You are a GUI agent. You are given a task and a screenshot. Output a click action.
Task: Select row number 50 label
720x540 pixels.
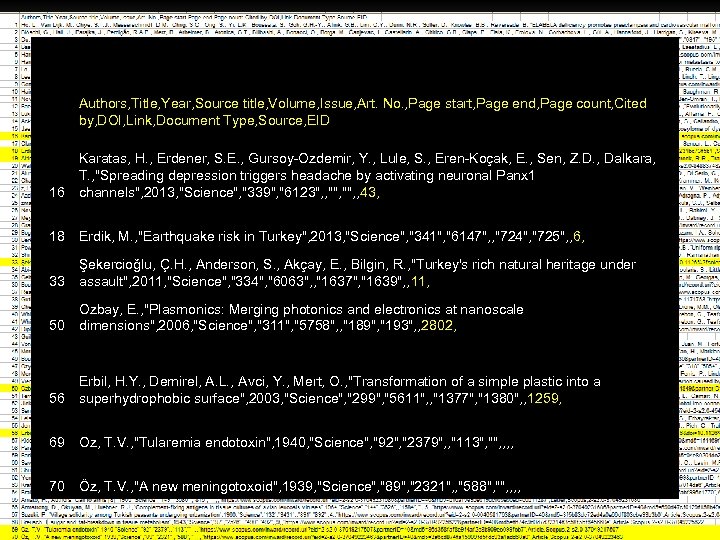[x=57, y=325]
